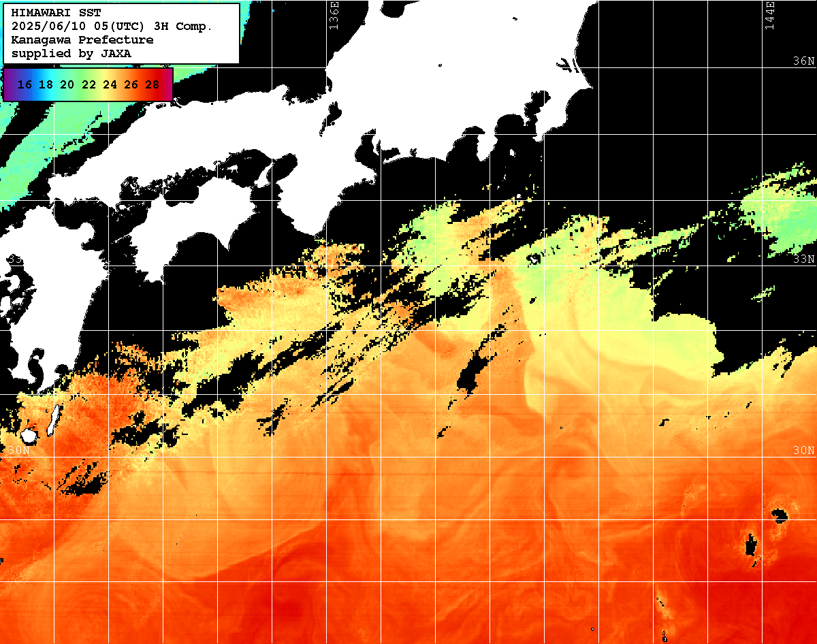
Task: Click the 144E longitude label
Action: click(x=769, y=15)
